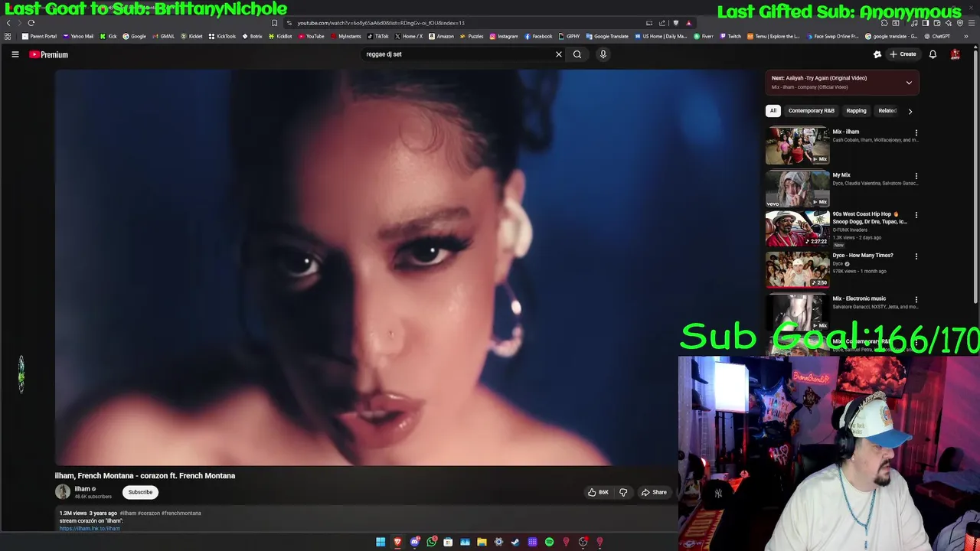Open Microsoft Store in the taskbar
Image resolution: width=980 pixels, height=551 pixels.
448,542
